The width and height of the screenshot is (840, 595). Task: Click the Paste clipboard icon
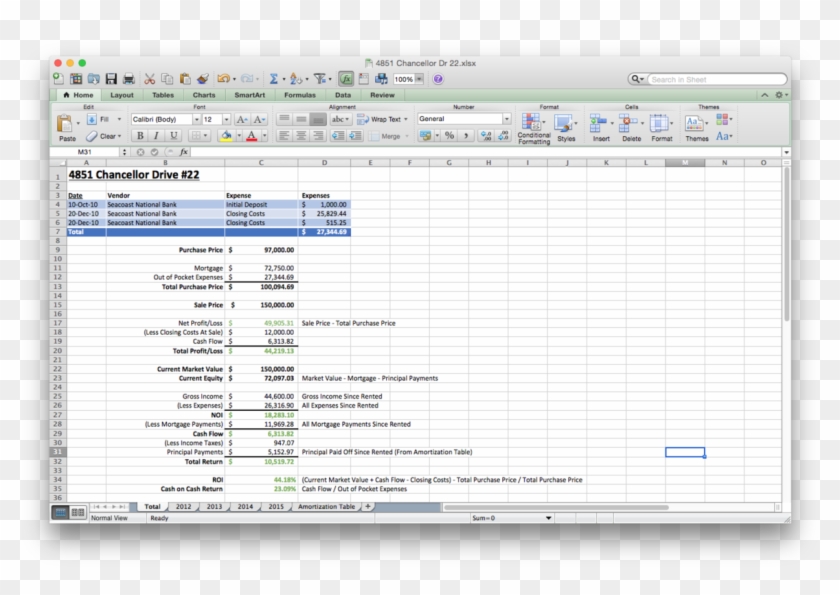point(66,126)
